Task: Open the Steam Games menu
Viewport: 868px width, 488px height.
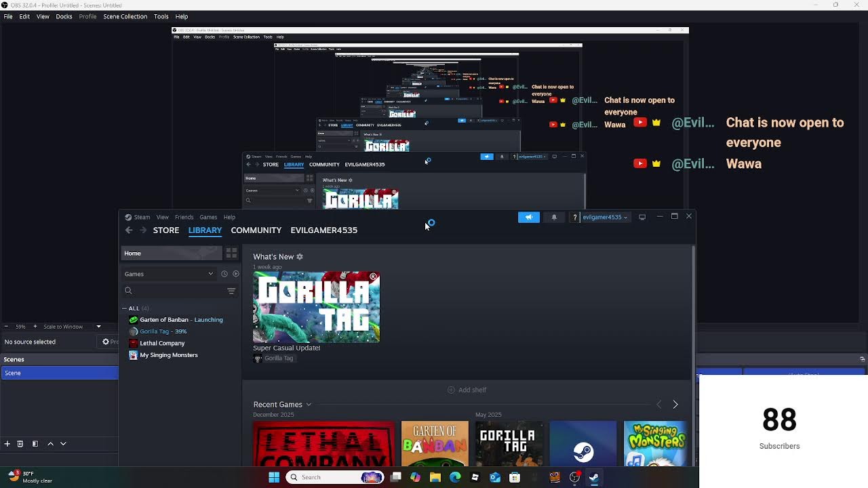Action: click(208, 217)
